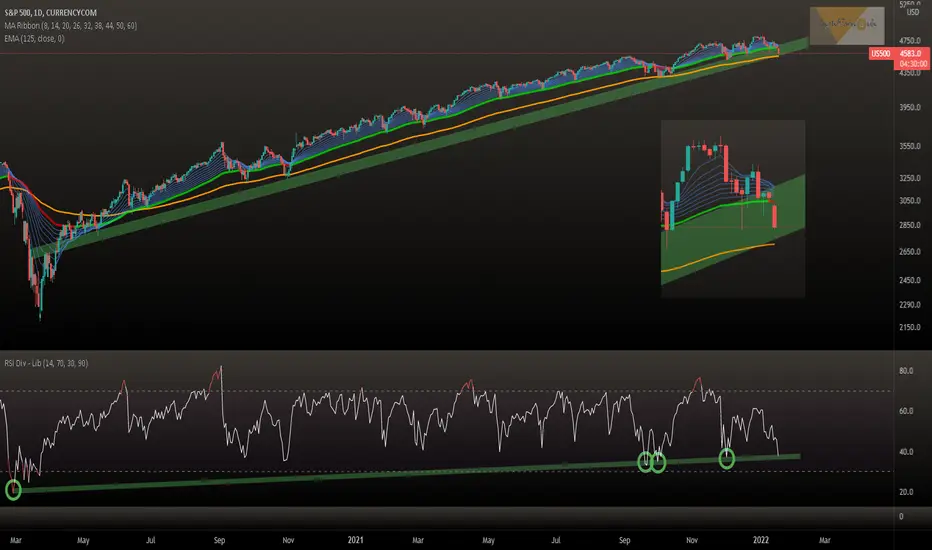This screenshot has width=932, height=550.
Task: Click the 2850.0 price axis label
Action: pyautogui.click(x=909, y=225)
